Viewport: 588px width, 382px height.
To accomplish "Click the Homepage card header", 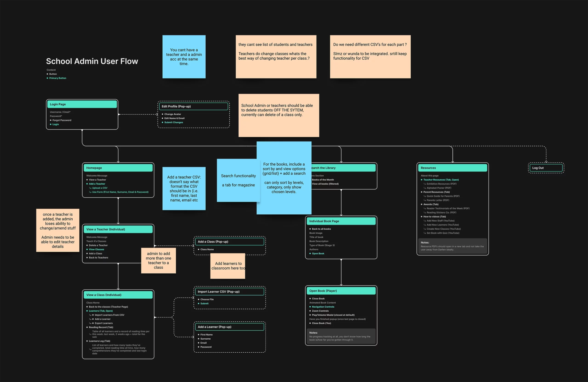I will pos(118,168).
